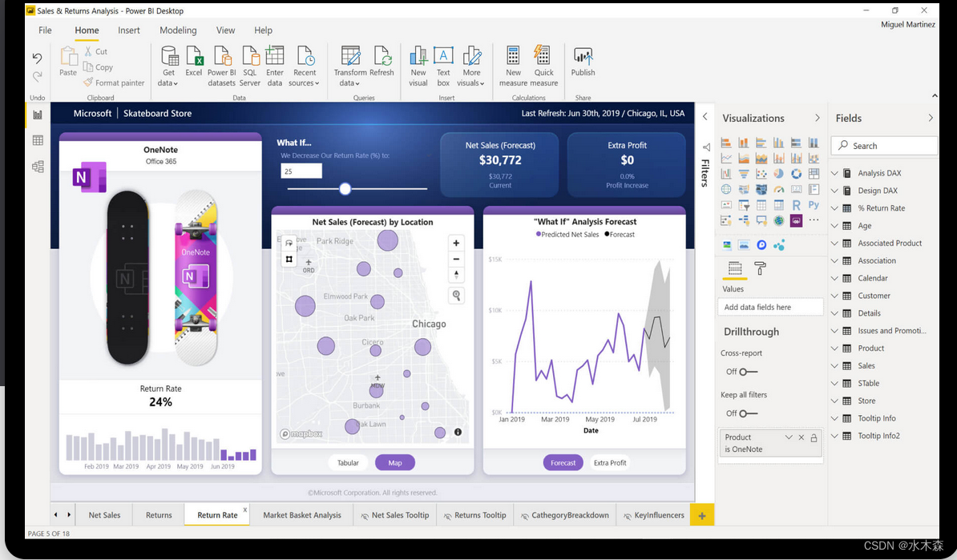
Task: Open the File menu
Action: click(x=45, y=30)
